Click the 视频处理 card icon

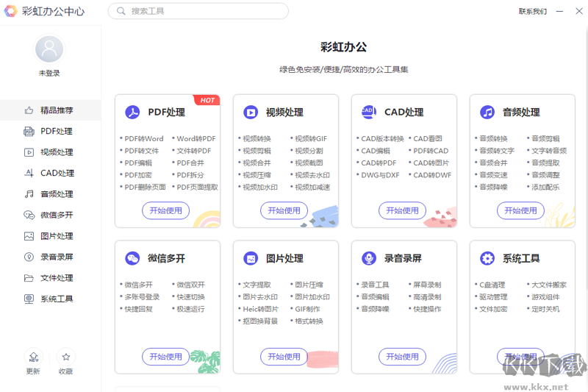click(x=251, y=113)
